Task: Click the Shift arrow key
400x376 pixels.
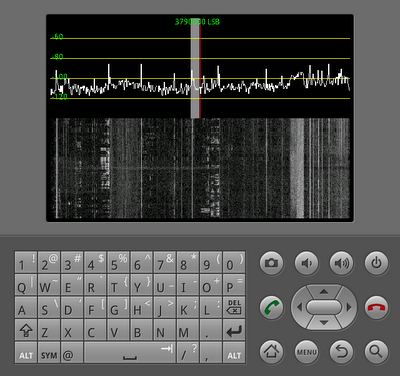Action: click(x=26, y=330)
